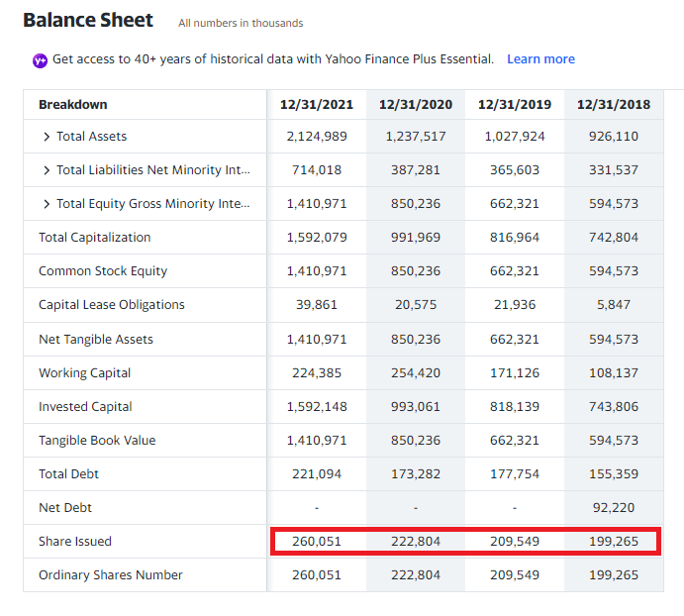Click the Yahoo Finance Plus purple icon

click(40, 60)
